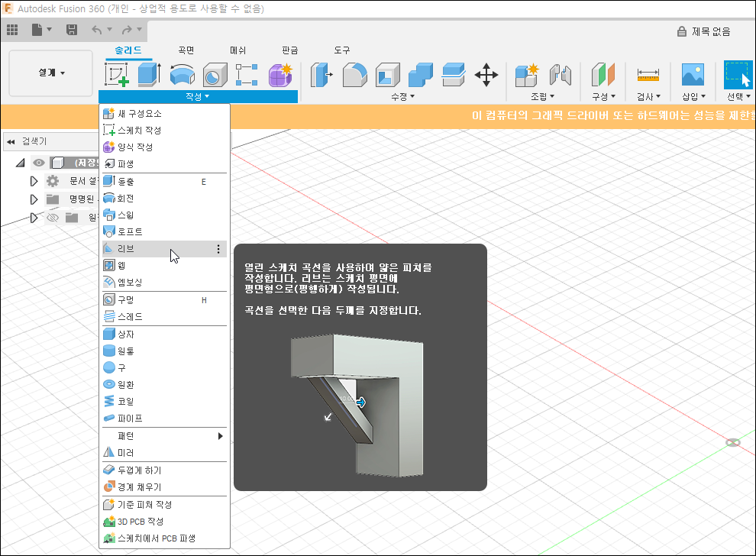
Task: Collapse the 검색기 browser panel arrows
Action: coord(11,142)
